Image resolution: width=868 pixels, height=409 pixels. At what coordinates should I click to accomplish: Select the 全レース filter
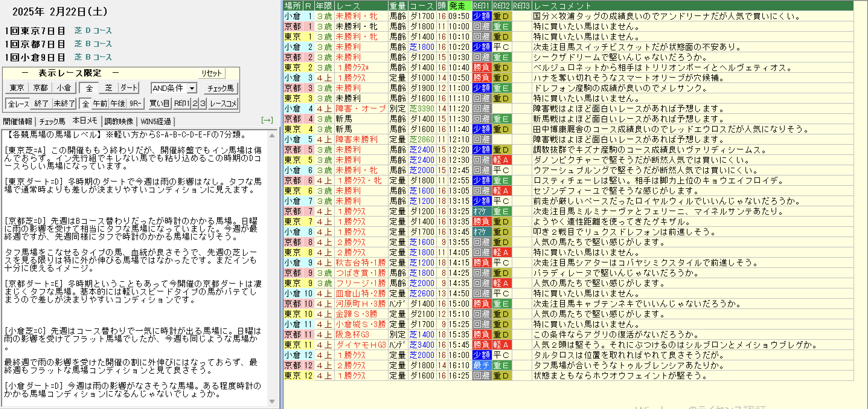click(x=18, y=103)
